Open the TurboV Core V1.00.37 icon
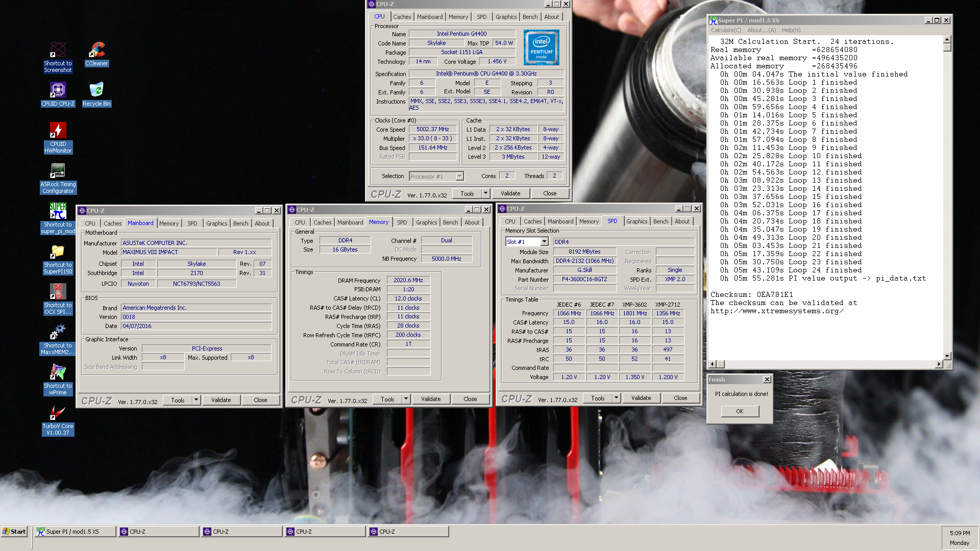This screenshot has height=551, width=980. tap(58, 420)
